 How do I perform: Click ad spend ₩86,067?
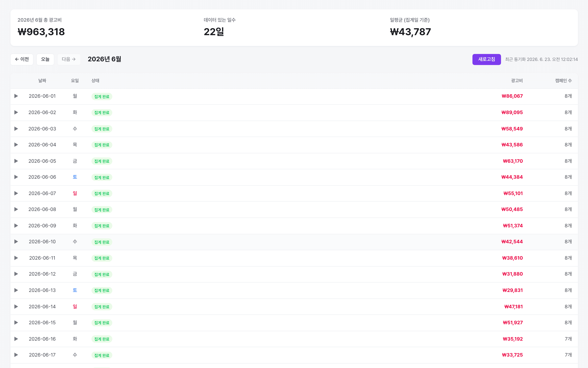coord(512,96)
